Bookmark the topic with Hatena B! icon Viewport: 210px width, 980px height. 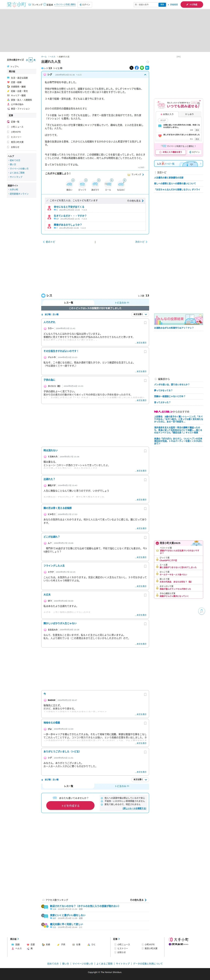[x=147, y=68]
